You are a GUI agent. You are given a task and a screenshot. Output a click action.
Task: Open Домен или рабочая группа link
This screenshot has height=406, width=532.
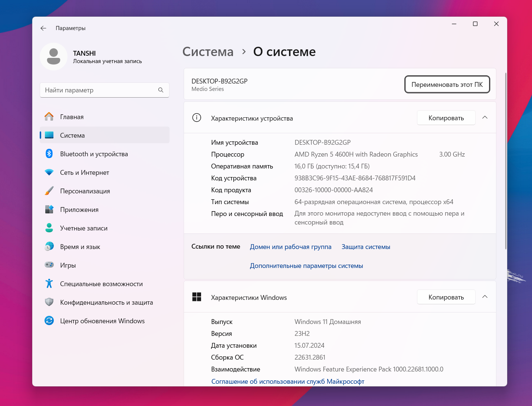click(x=290, y=247)
